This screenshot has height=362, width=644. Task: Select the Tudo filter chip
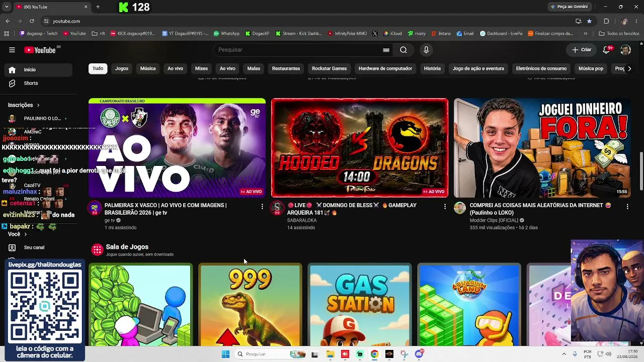(x=98, y=68)
